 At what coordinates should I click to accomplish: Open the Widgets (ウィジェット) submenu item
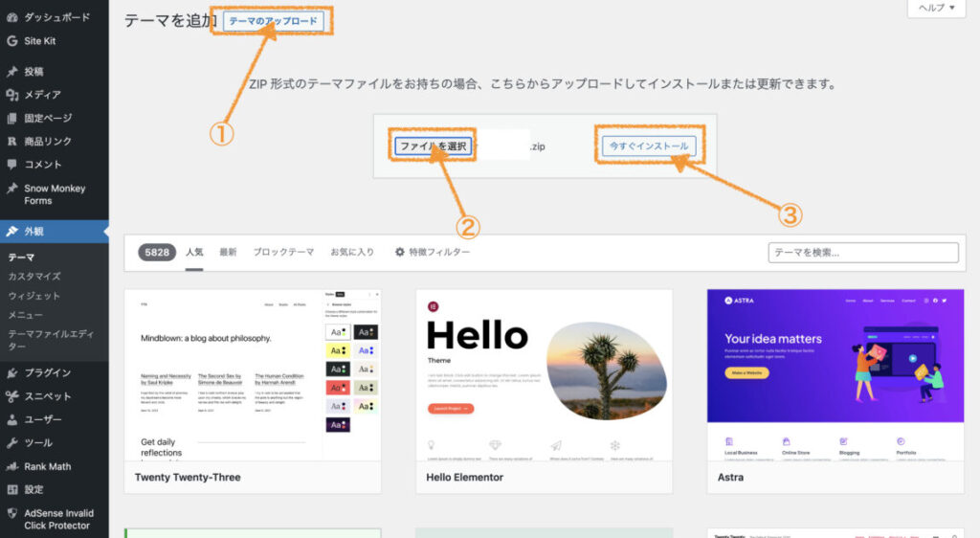pyautogui.click(x=34, y=296)
